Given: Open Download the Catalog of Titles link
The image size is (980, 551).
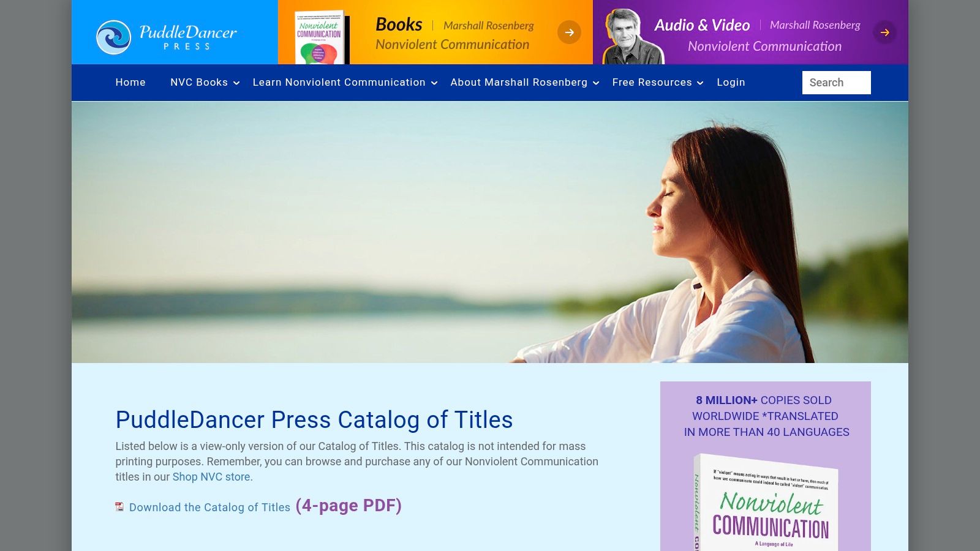Looking at the screenshot, I should tap(209, 508).
